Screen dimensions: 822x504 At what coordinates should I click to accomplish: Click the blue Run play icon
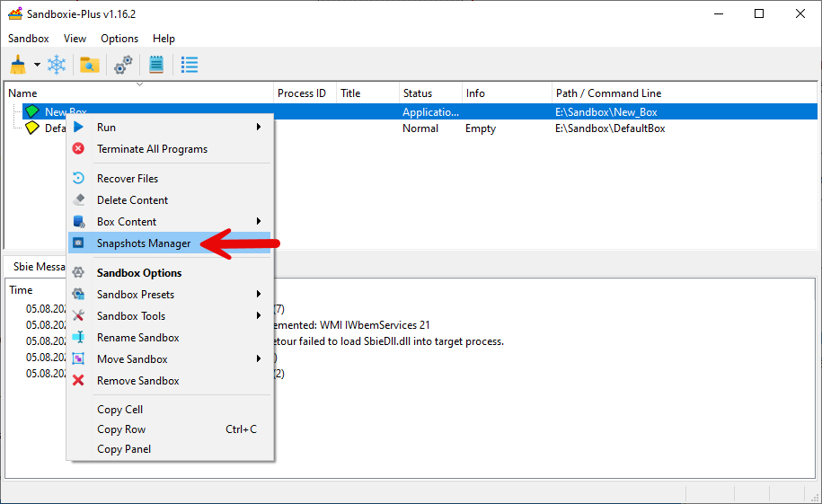(78, 127)
